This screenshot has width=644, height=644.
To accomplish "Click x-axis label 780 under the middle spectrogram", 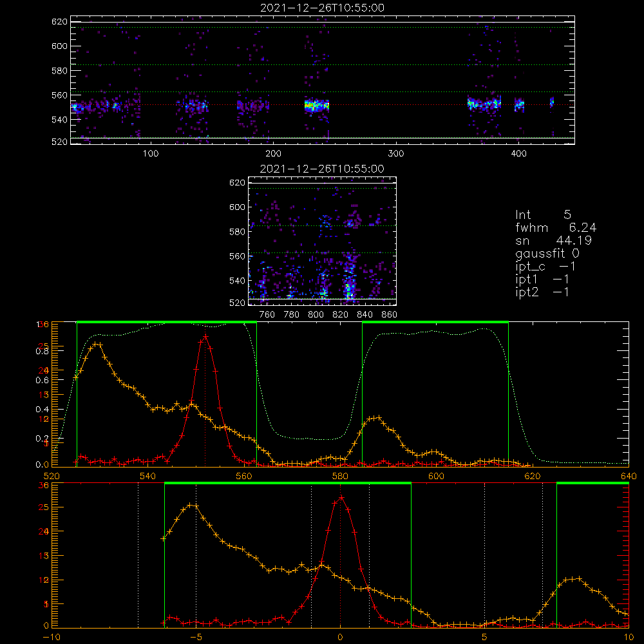I will [292, 315].
